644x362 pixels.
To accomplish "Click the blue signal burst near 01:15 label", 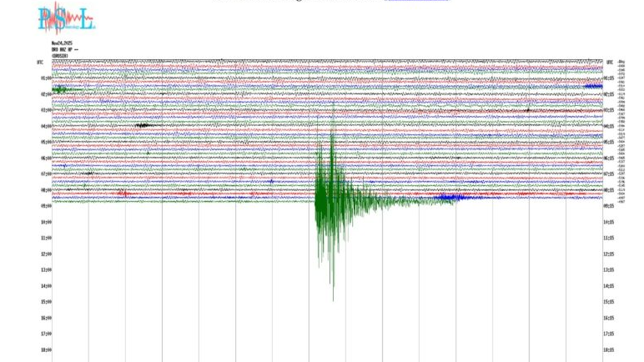I will tap(593, 86).
